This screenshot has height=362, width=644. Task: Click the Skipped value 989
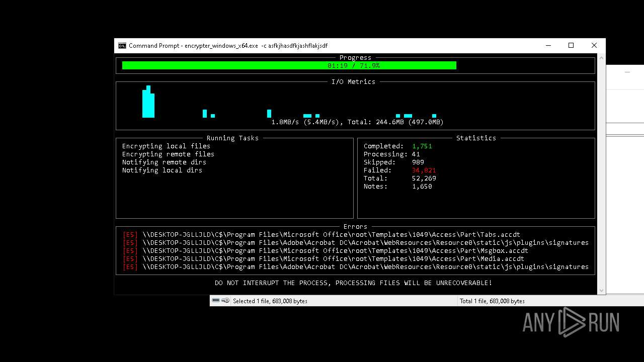[x=418, y=162]
